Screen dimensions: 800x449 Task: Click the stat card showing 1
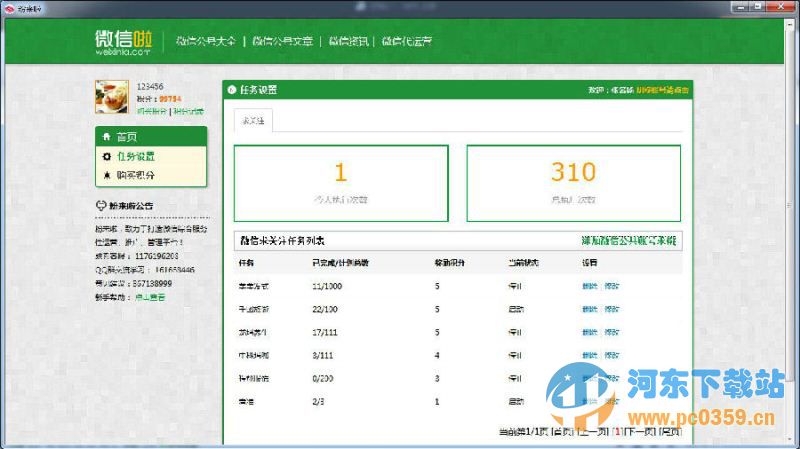[x=341, y=183]
